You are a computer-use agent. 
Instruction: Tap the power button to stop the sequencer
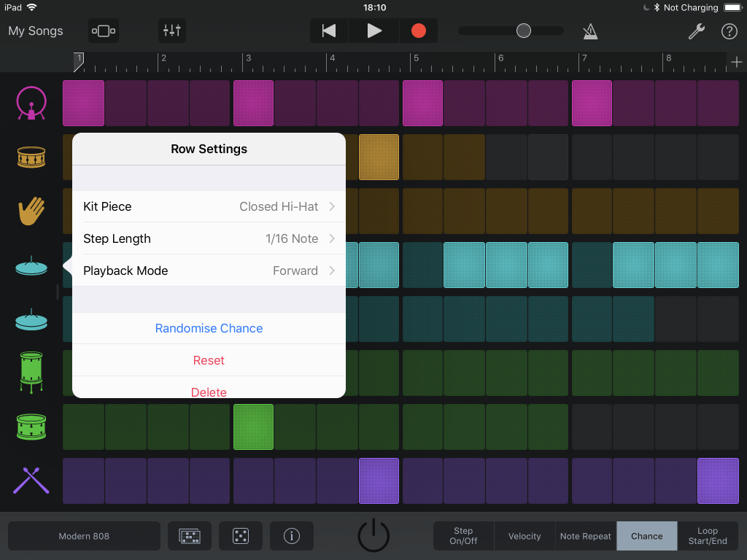[x=373, y=534]
